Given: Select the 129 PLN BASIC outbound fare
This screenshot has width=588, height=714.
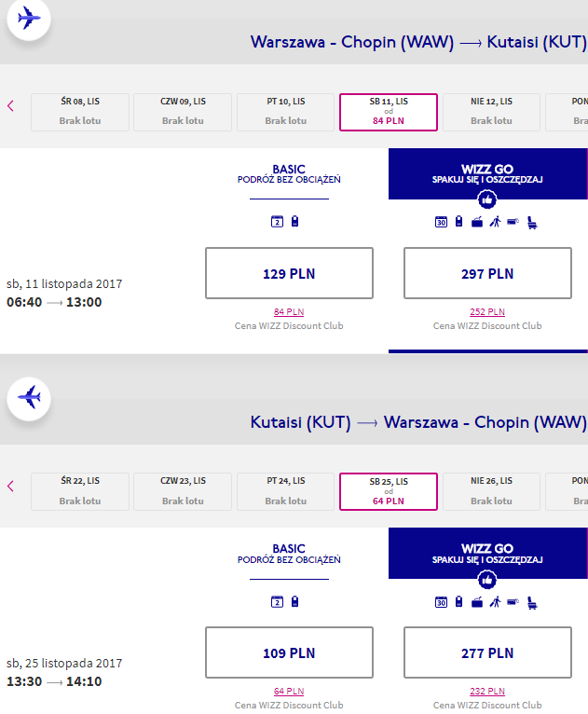Looking at the screenshot, I should click(289, 273).
